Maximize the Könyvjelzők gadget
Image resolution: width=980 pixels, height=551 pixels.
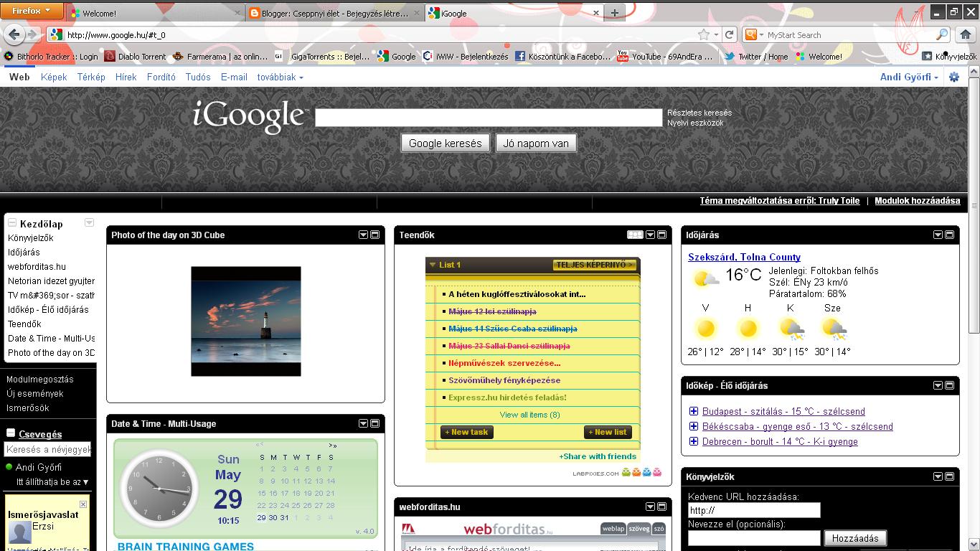pyautogui.click(x=949, y=476)
